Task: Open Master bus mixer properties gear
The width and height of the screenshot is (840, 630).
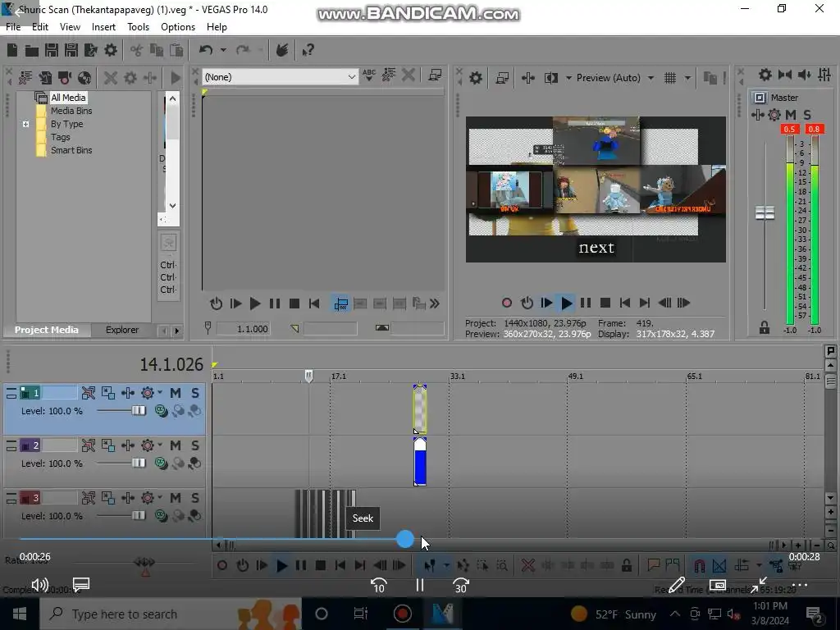Action: pos(765,75)
